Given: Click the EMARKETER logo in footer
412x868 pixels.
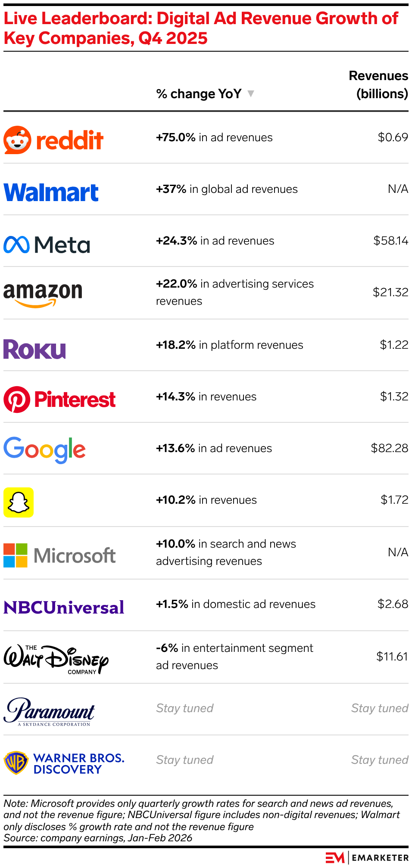Looking at the screenshot, I should [x=367, y=858].
